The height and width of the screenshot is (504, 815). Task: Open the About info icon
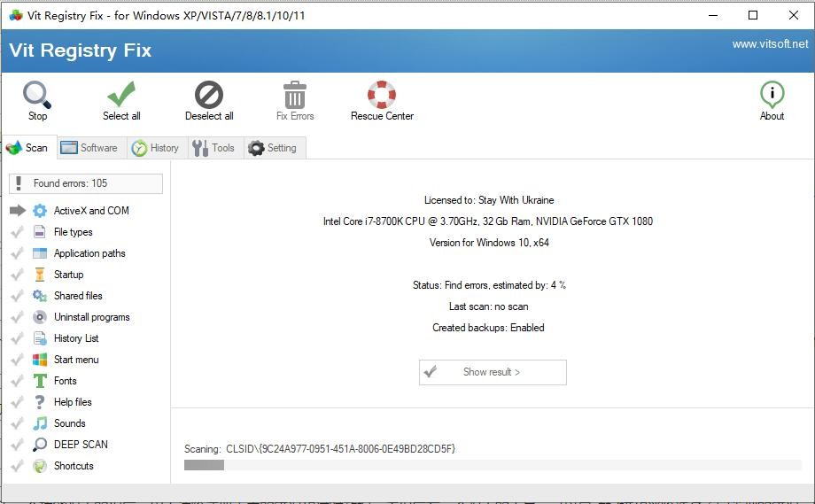pos(772,95)
